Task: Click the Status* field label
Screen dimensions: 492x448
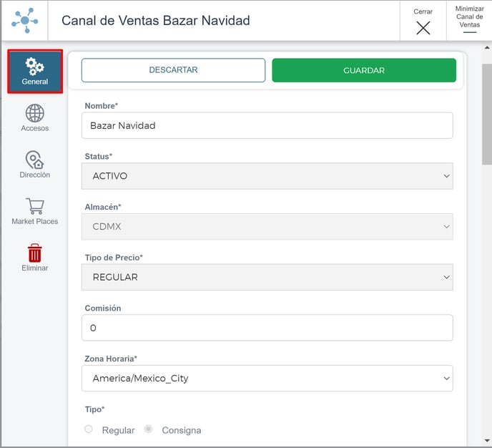Action: pos(99,156)
